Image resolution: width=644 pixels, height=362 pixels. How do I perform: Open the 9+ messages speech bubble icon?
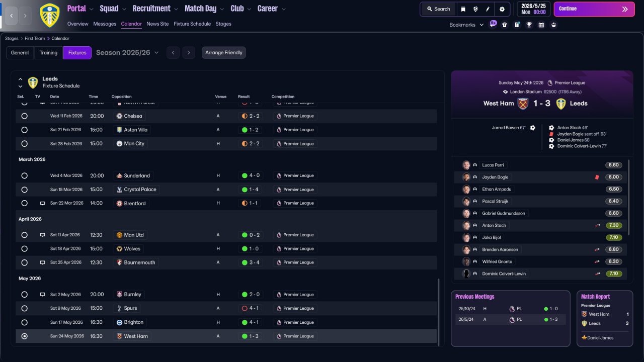click(x=493, y=24)
